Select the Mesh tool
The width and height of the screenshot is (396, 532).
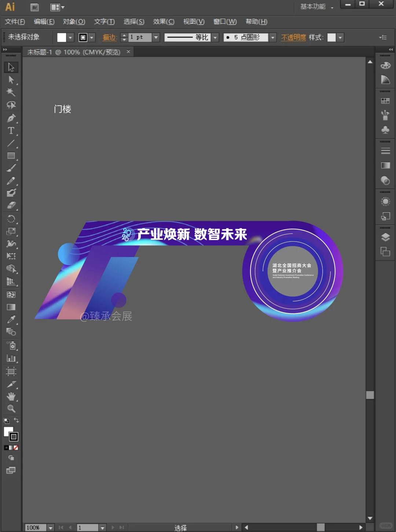(11, 294)
